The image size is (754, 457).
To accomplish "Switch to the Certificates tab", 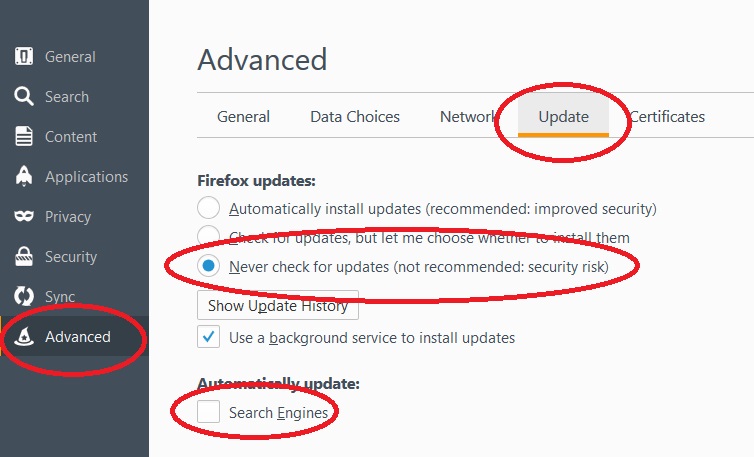I will tap(667, 117).
